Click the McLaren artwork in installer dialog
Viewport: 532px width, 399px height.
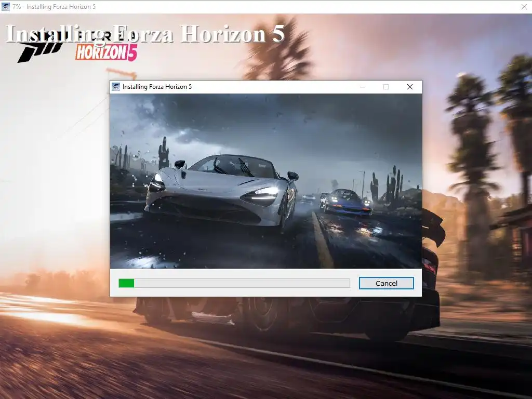[x=266, y=181]
